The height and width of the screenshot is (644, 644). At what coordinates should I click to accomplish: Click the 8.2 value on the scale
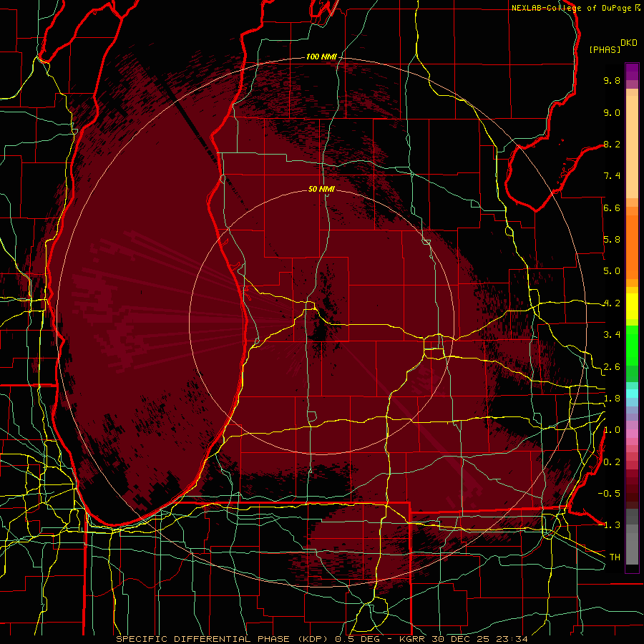(x=612, y=144)
